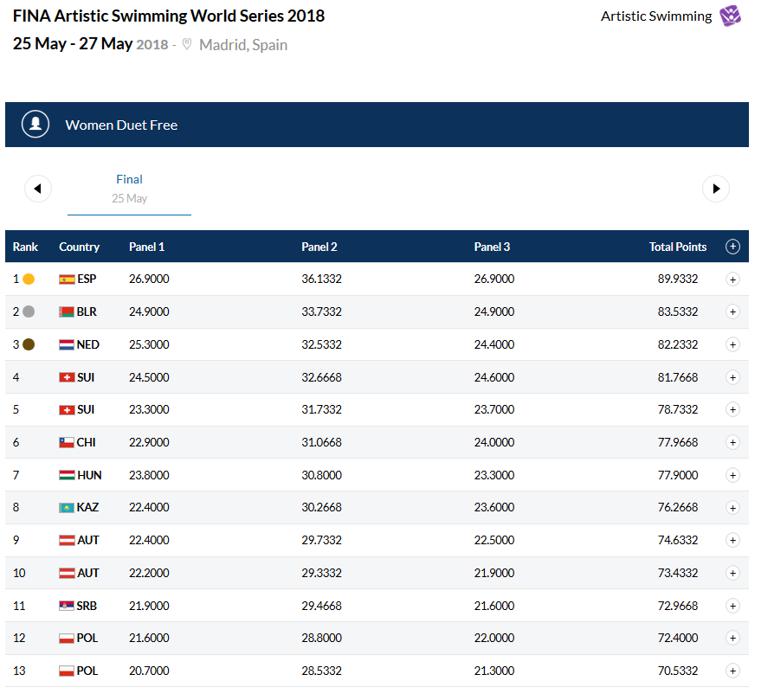Expand the NED row details
The image size is (774, 700).
(x=732, y=344)
